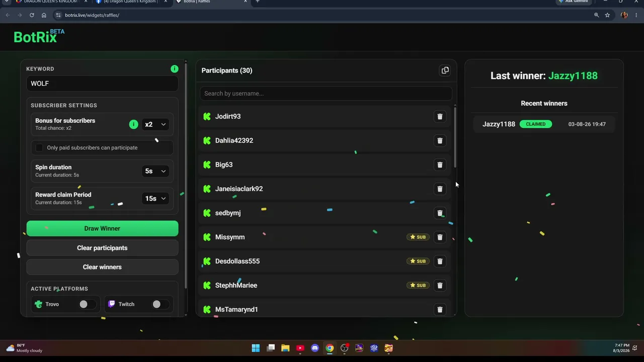Viewport: 644px width, 362px height.
Task: Click Clear winners
Action: [x=102, y=267]
